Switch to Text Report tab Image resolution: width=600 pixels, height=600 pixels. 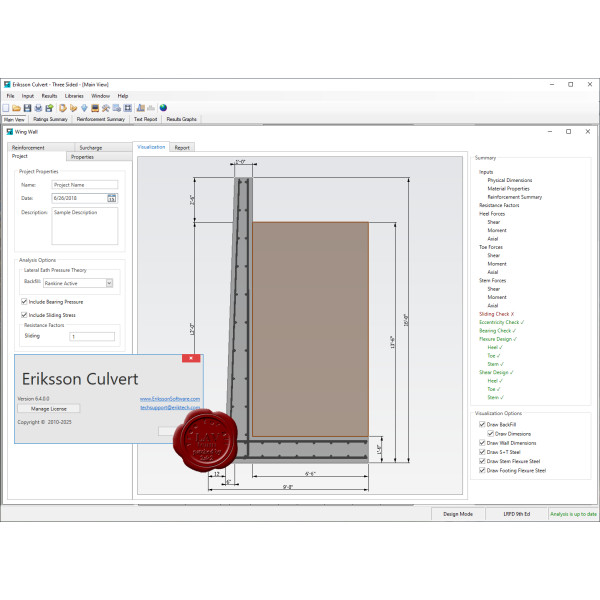pyautogui.click(x=145, y=119)
